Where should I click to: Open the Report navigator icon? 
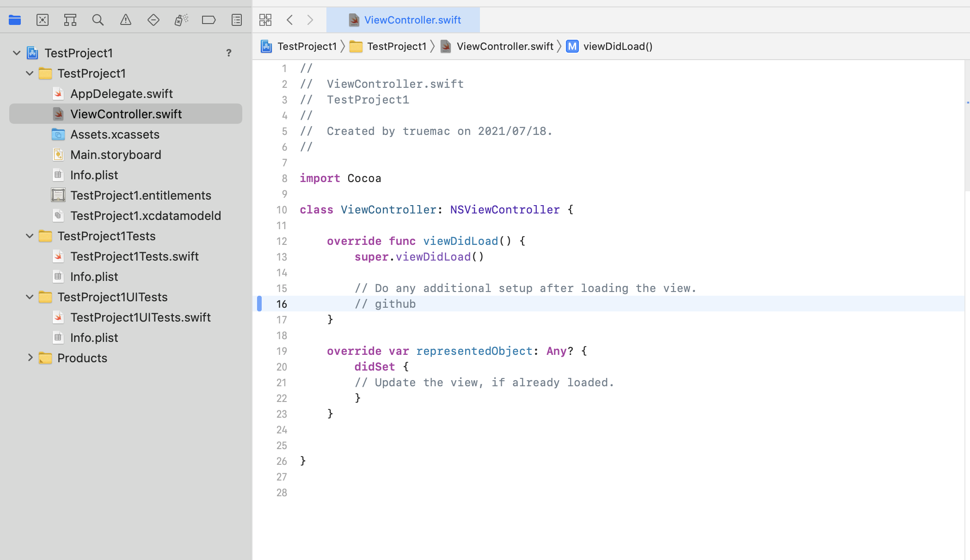(x=237, y=20)
